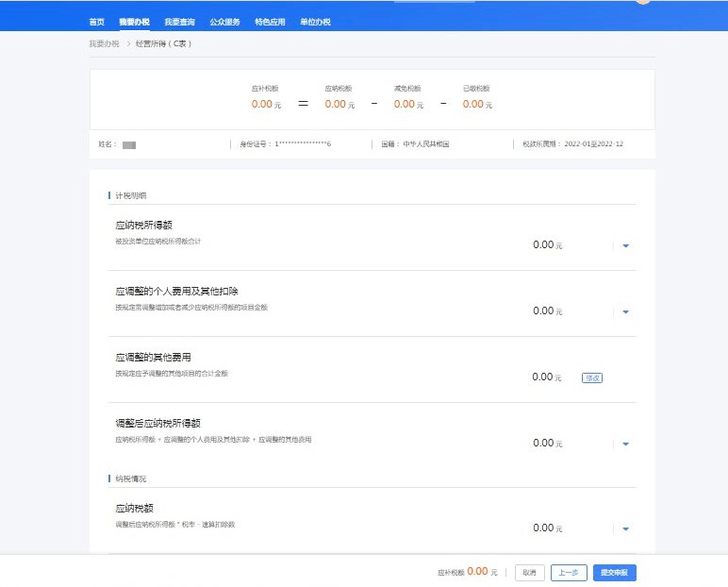Select the 我要办税 menu tab
Screen dimensions: 728x587
click(134, 22)
